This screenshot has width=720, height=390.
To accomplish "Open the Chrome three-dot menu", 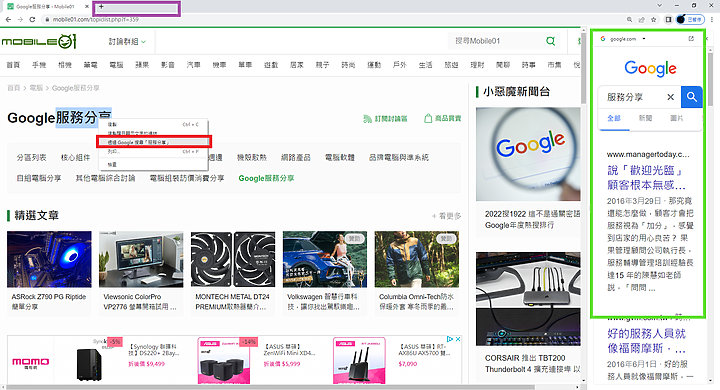I will pyautogui.click(x=712, y=19).
